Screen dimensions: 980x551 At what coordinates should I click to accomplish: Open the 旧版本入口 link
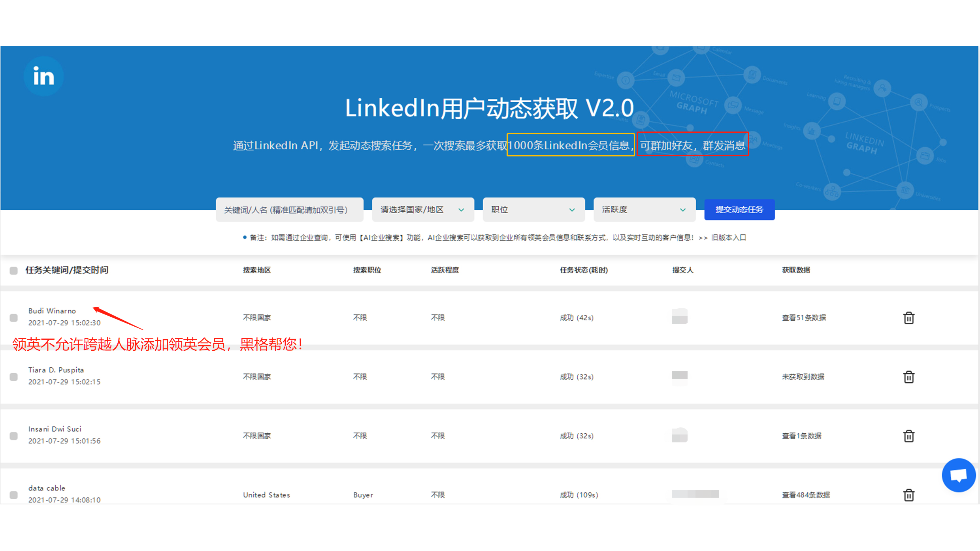(728, 237)
